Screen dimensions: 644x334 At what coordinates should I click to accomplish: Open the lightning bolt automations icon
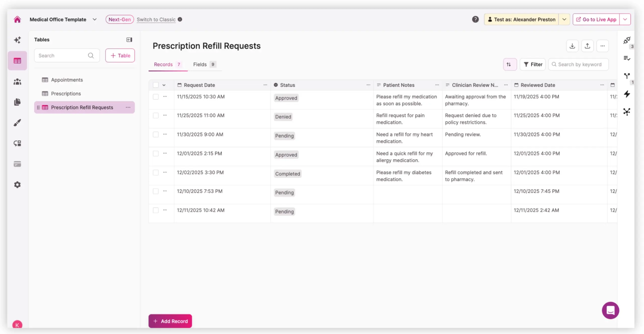coord(627,94)
